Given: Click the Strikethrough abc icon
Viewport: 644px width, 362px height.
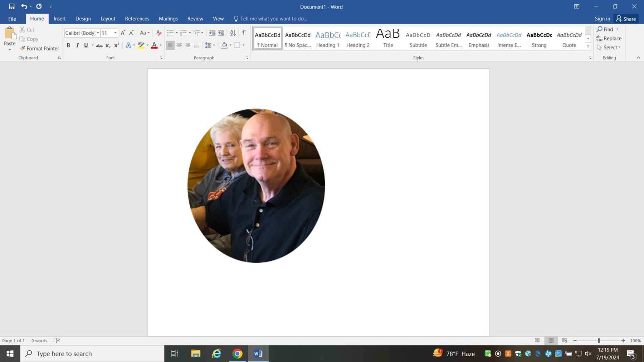Looking at the screenshot, I should 99,45.
